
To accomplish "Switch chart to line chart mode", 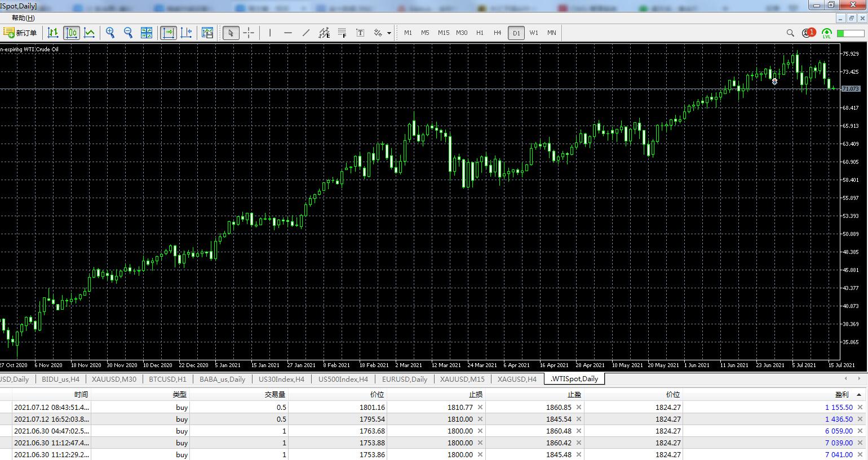I will [x=90, y=33].
